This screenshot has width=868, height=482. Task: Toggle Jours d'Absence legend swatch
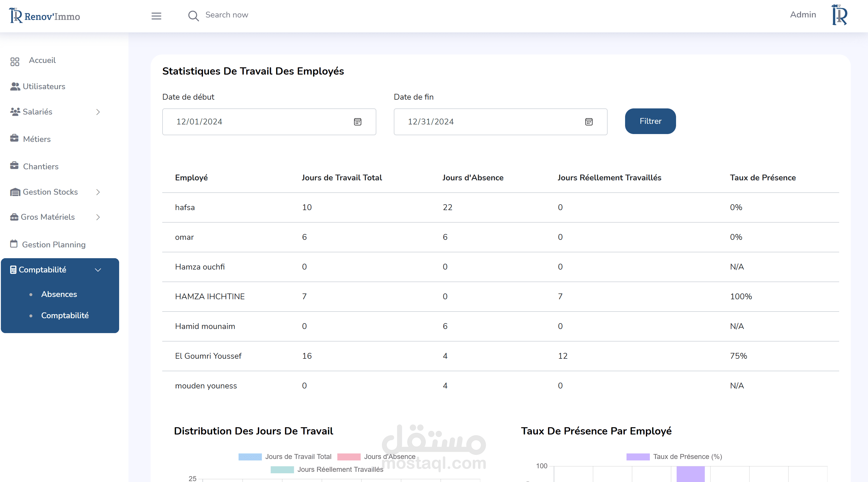pos(349,457)
